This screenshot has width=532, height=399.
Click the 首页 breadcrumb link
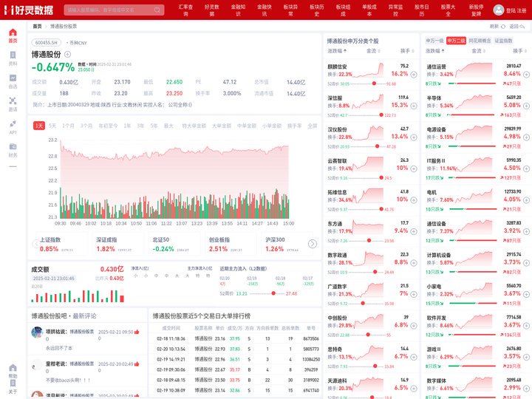[x=37, y=26]
